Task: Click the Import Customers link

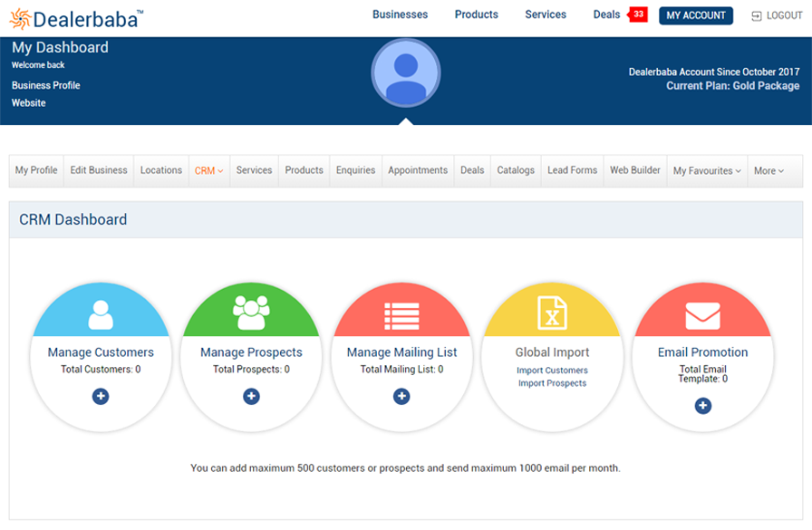Action: click(552, 371)
